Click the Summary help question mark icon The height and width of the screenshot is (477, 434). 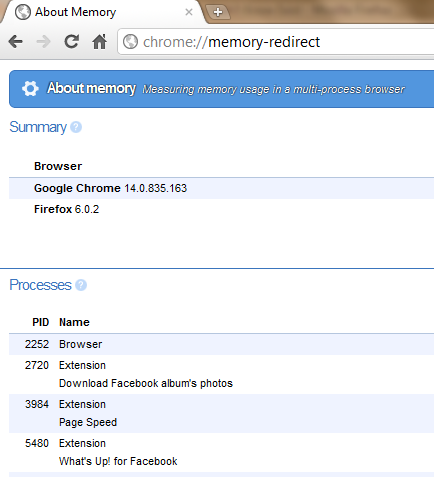coord(76,127)
